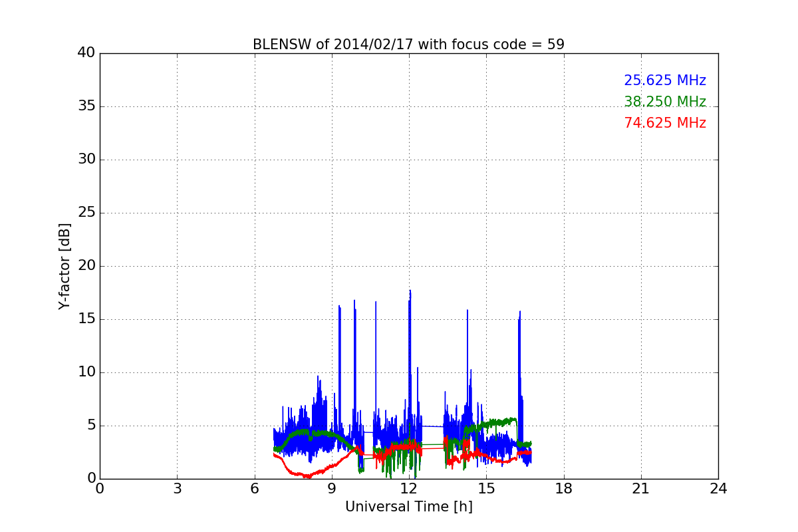Click the x-axis tick label '18'
798x532 pixels.
tap(564, 488)
